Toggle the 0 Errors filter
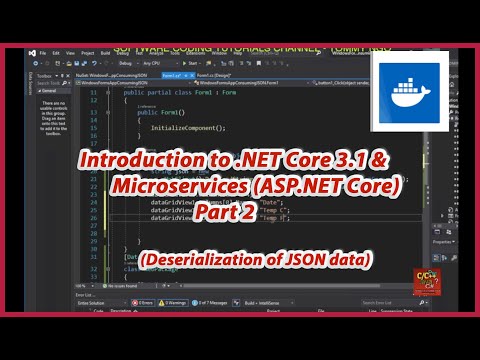This screenshot has width=480, height=360. point(143,303)
